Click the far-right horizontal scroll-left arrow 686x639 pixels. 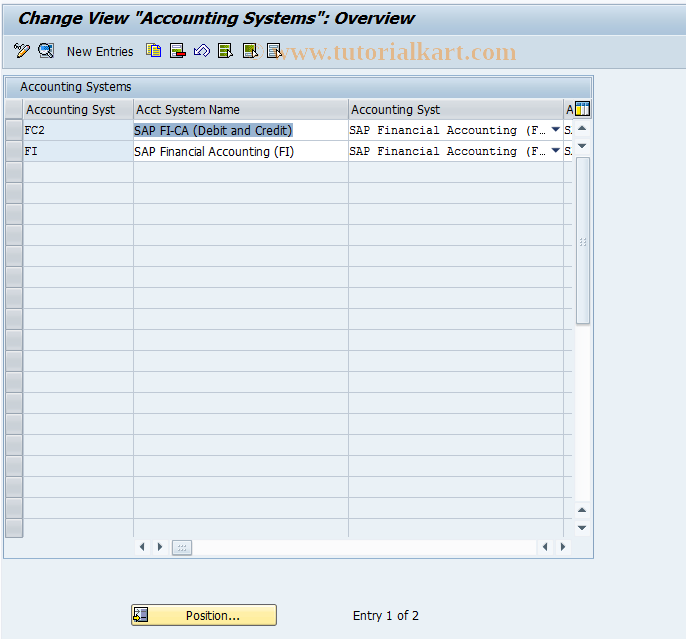[x=545, y=547]
